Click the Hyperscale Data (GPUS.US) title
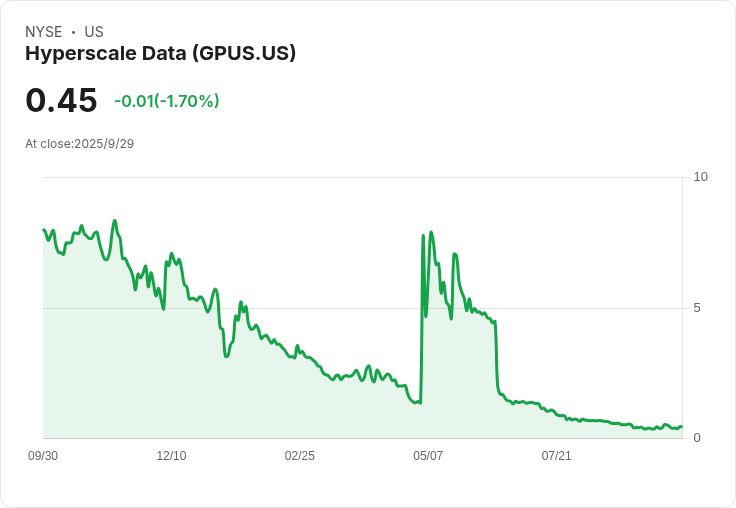736x508 pixels. [x=161, y=54]
